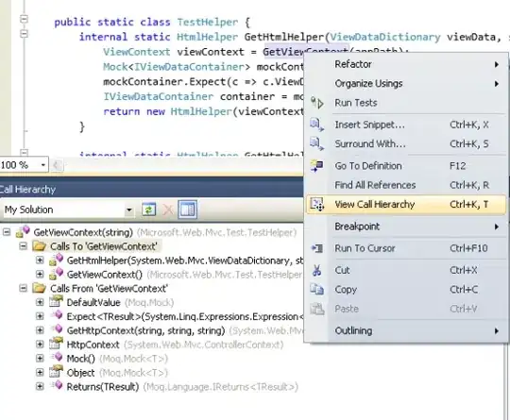Click the Run Tests icon

tap(316, 103)
